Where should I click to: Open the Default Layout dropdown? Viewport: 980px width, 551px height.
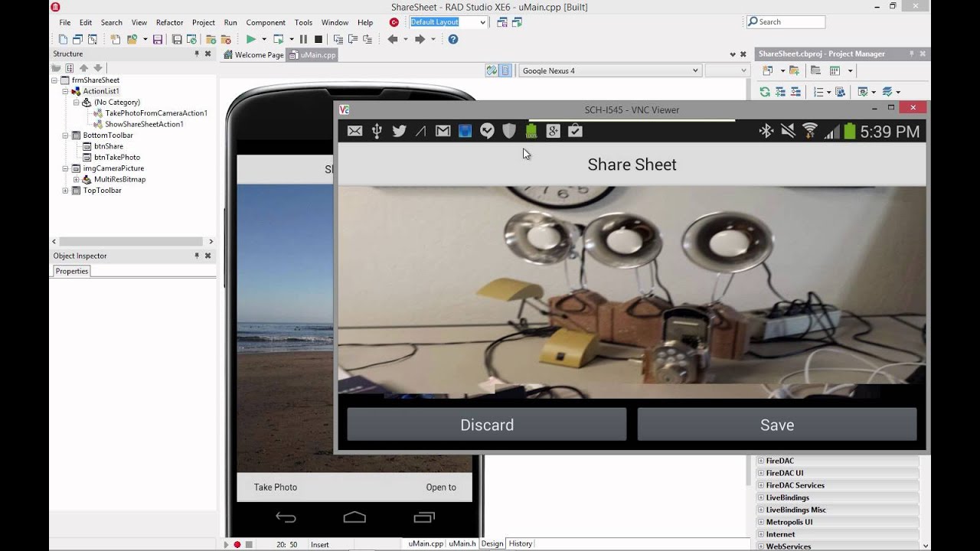coord(482,22)
